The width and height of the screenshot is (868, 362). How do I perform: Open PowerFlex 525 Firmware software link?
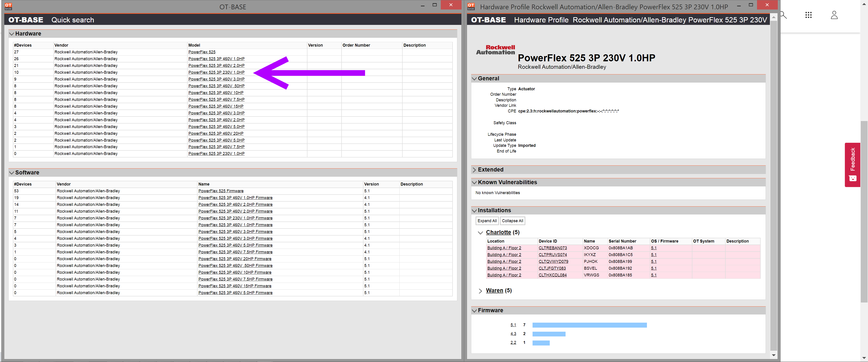(x=221, y=191)
